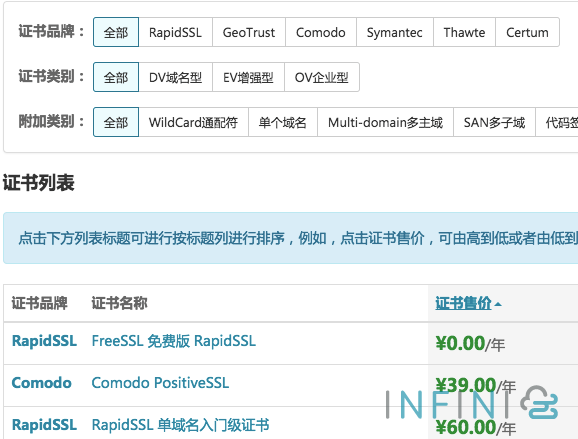Sort the list by 证书售价 header
Image resolution: width=578 pixels, height=439 pixels.
[463, 303]
